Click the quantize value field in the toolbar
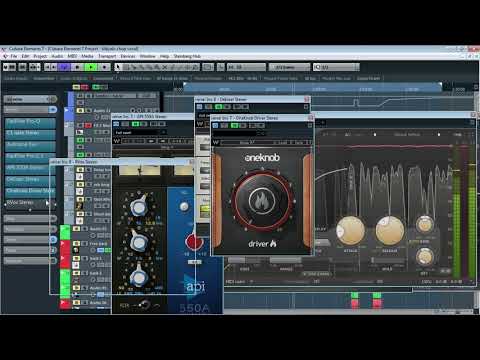The image size is (480, 360). (x=336, y=67)
